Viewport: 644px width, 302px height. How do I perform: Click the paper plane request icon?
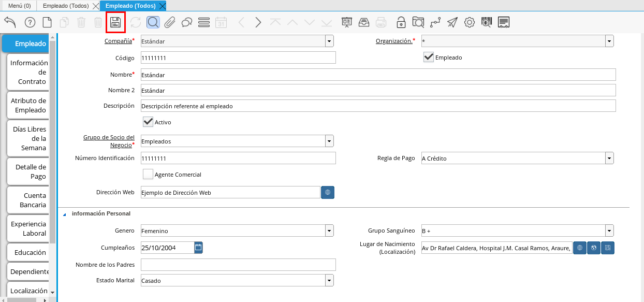click(452, 22)
